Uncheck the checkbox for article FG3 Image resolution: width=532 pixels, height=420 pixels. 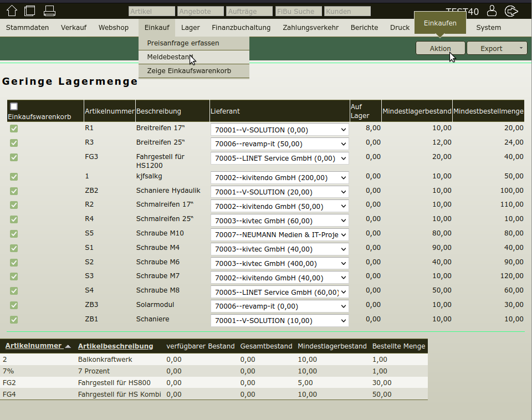pos(14,157)
